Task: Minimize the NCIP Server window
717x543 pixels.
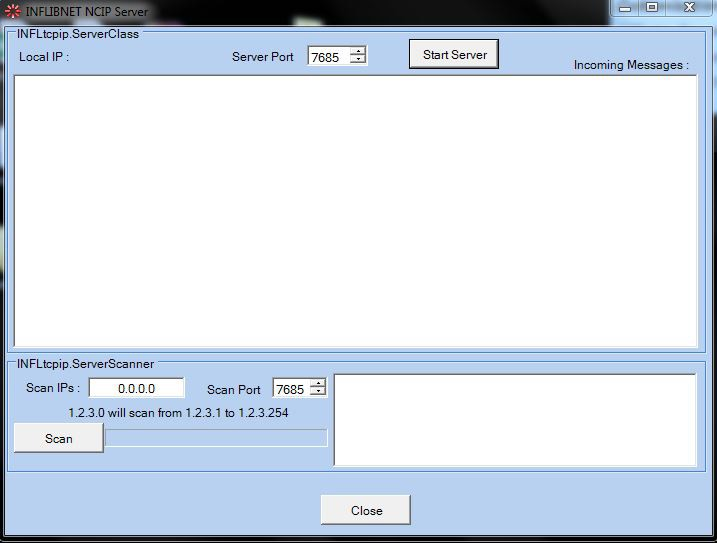Action: click(625, 8)
